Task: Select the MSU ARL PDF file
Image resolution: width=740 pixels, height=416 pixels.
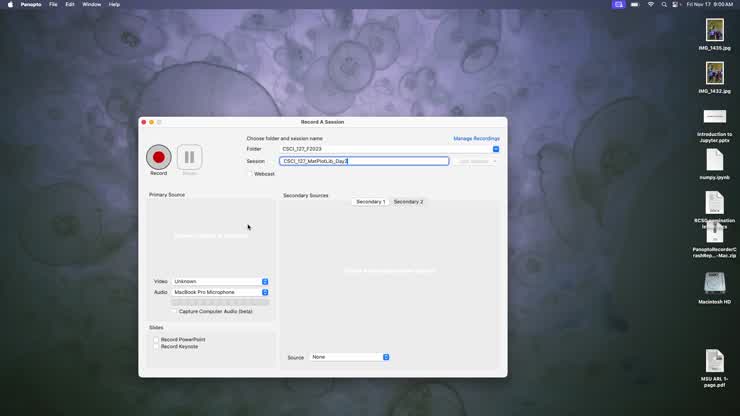Action: coord(714,361)
